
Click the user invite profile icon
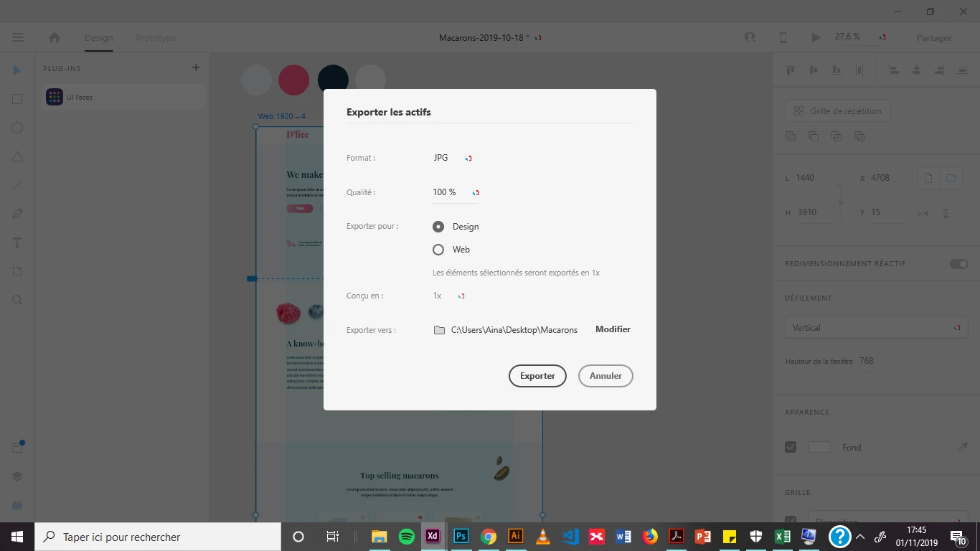[x=750, y=37]
